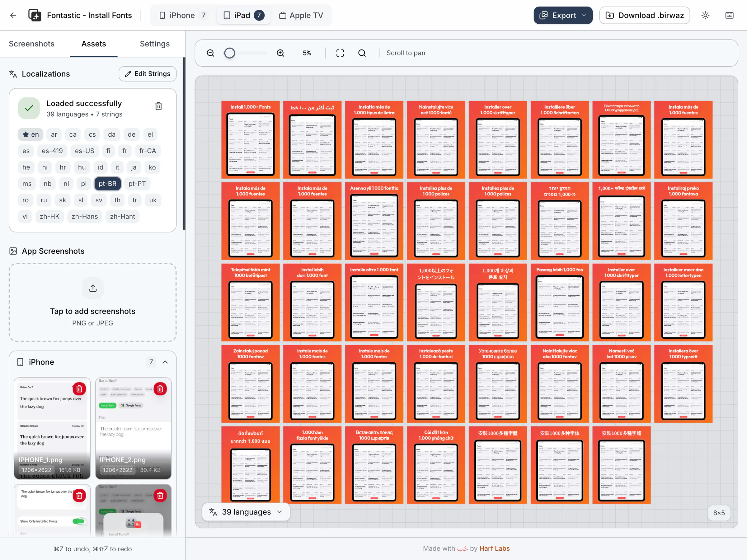
Task: Click the Edit Strings button
Action: 147,74
